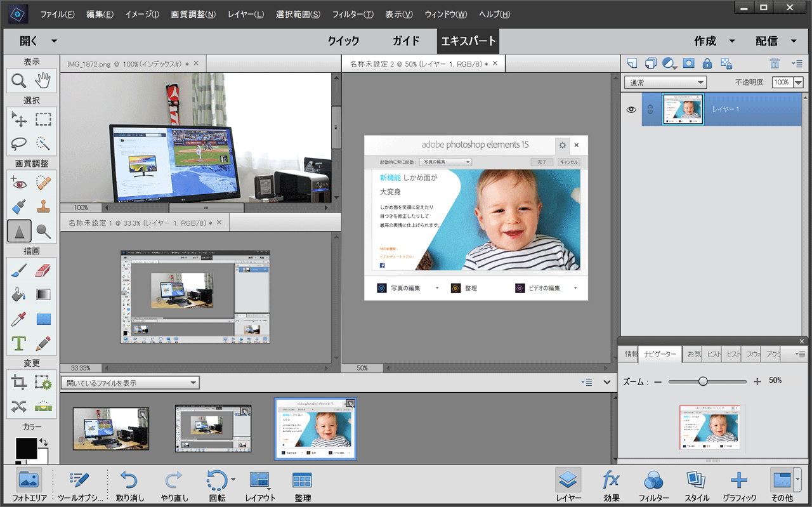Open the 整理 organizer button
The height and width of the screenshot is (507, 812).
[303, 485]
